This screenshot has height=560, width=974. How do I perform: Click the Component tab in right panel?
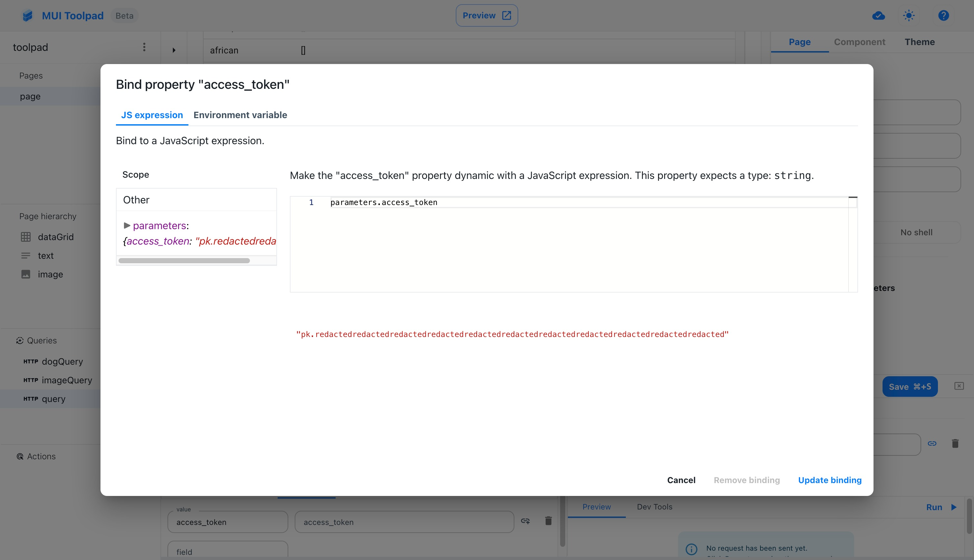(x=860, y=42)
